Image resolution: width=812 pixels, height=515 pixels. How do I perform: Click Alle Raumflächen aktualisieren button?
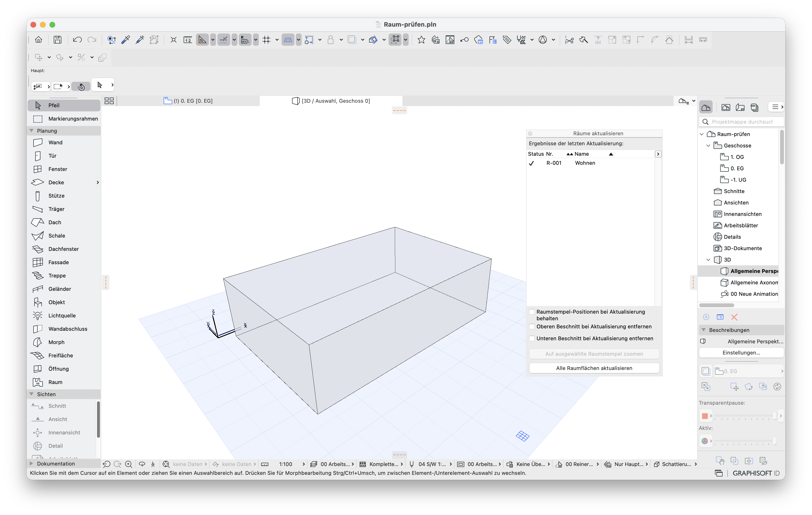[594, 368]
